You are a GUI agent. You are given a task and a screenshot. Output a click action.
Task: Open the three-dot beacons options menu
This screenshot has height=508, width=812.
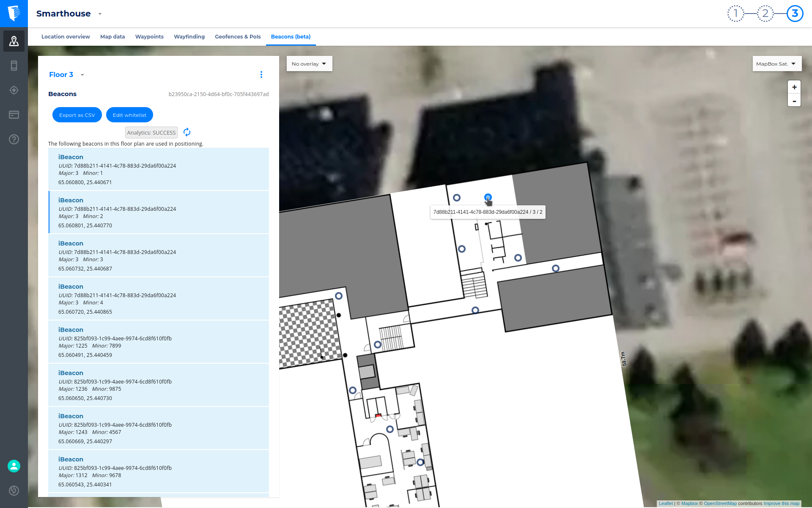pyautogui.click(x=261, y=75)
